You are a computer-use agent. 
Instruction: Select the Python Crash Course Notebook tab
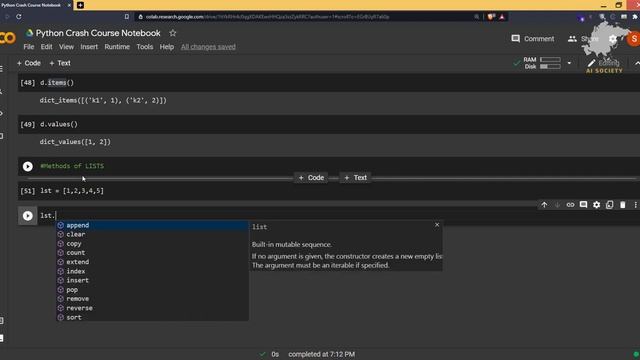coord(35,5)
